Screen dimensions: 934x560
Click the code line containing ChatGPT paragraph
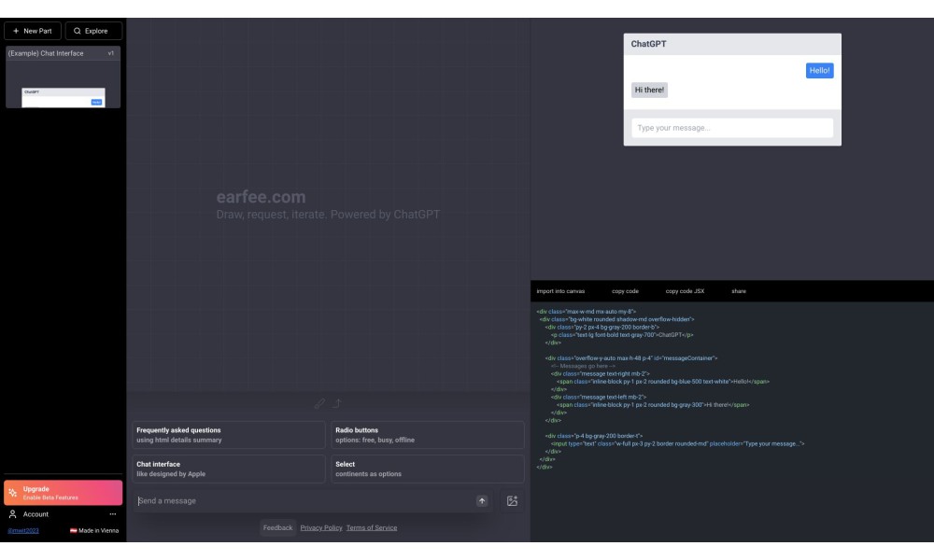622,335
